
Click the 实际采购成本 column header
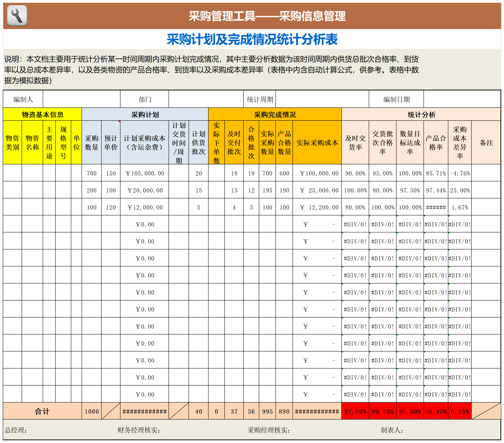click(x=317, y=142)
